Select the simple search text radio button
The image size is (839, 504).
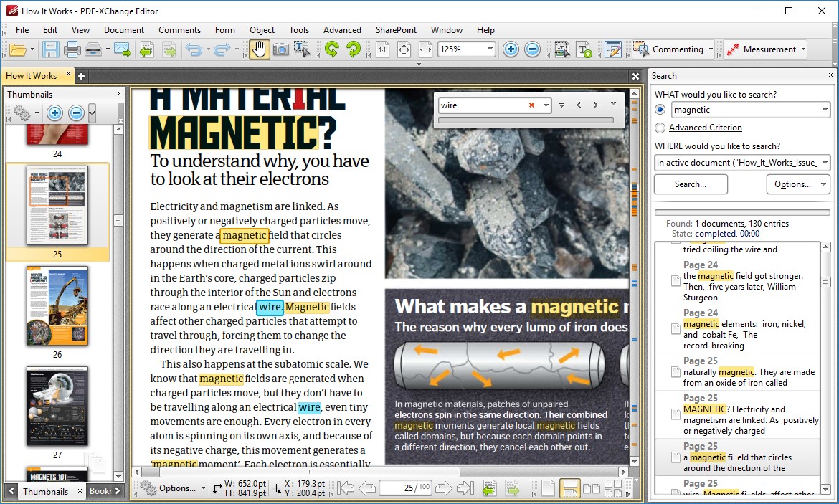(x=660, y=110)
